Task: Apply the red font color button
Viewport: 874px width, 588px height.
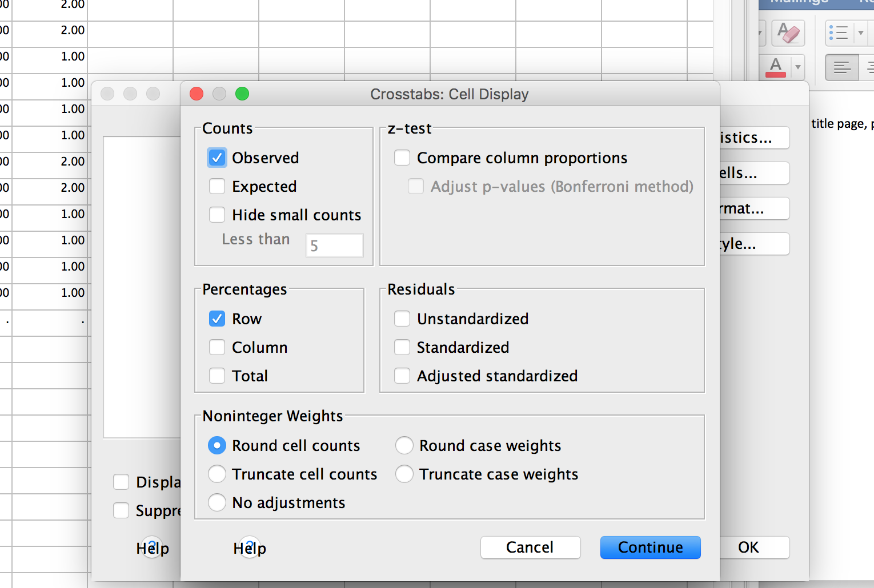Action: pyautogui.click(x=776, y=67)
